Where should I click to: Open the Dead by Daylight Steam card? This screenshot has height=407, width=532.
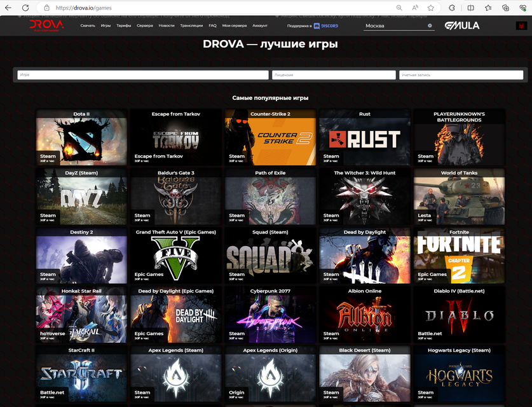pos(365,255)
